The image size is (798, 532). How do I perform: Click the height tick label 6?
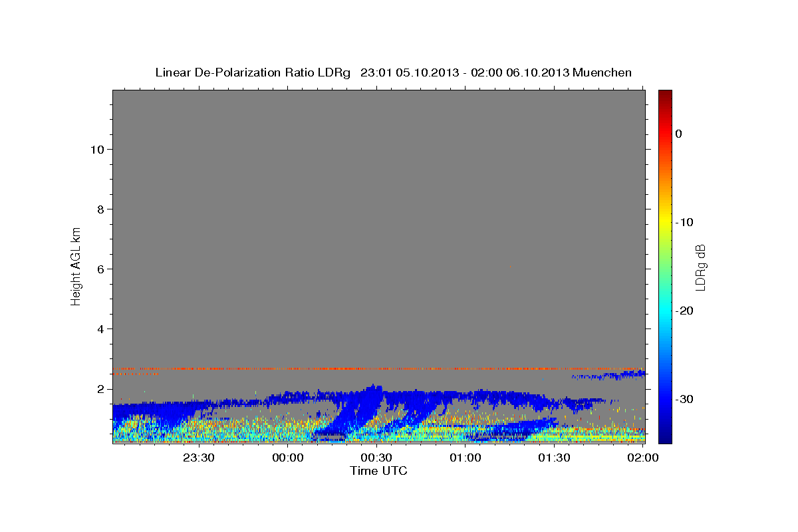coord(100,269)
